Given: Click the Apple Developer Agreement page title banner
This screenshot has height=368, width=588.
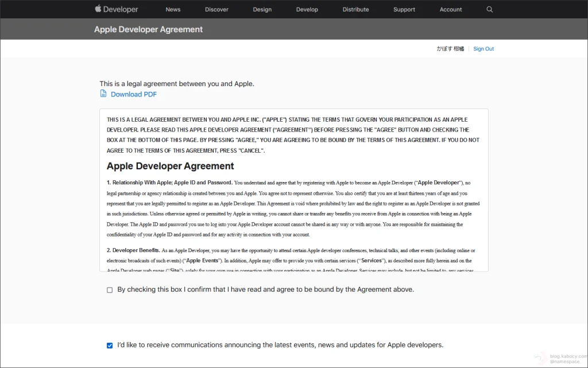Looking at the screenshot, I should [x=148, y=29].
